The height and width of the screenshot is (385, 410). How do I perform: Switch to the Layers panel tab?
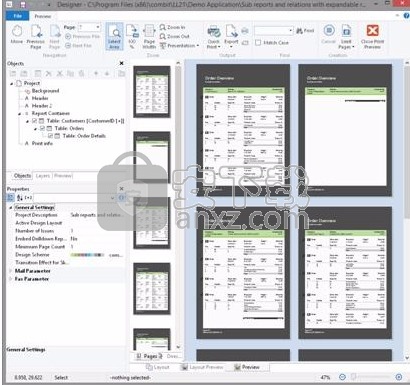click(x=43, y=176)
